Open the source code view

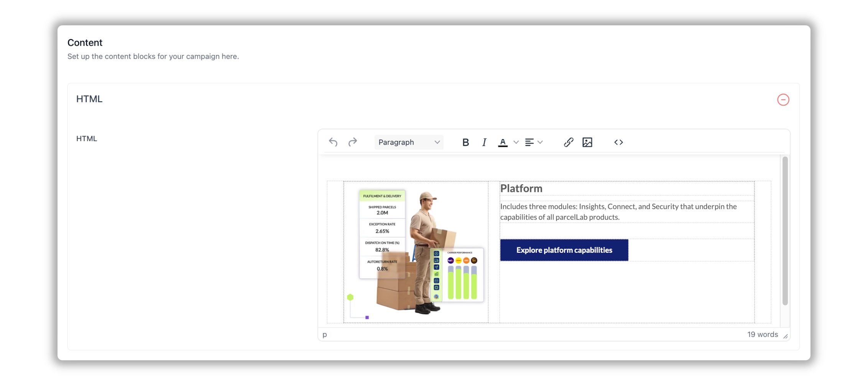tap(618, 142)
